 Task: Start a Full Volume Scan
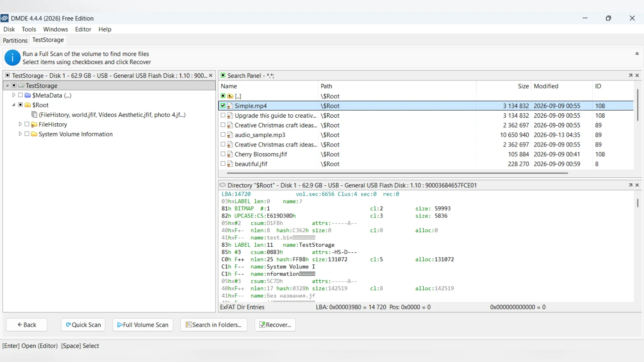coord(143,325)
